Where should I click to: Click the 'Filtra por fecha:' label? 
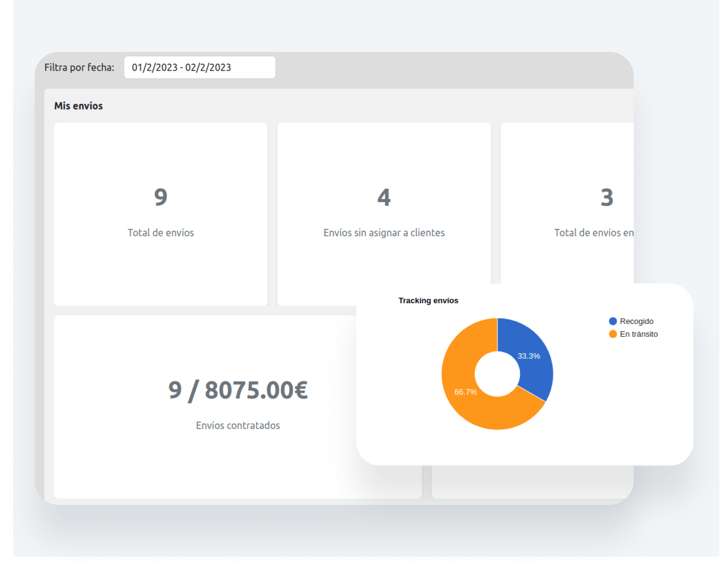(x=79, y=67)
